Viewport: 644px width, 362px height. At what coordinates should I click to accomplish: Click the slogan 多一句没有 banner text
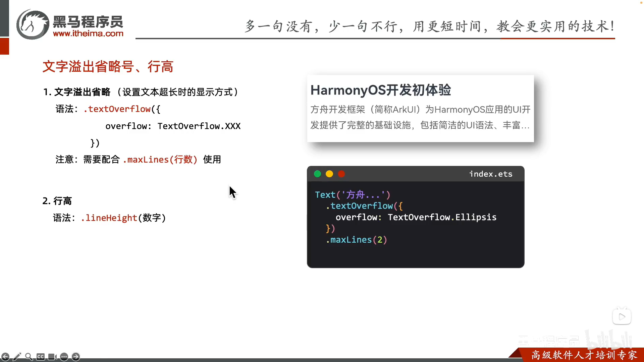pos(430,26)
